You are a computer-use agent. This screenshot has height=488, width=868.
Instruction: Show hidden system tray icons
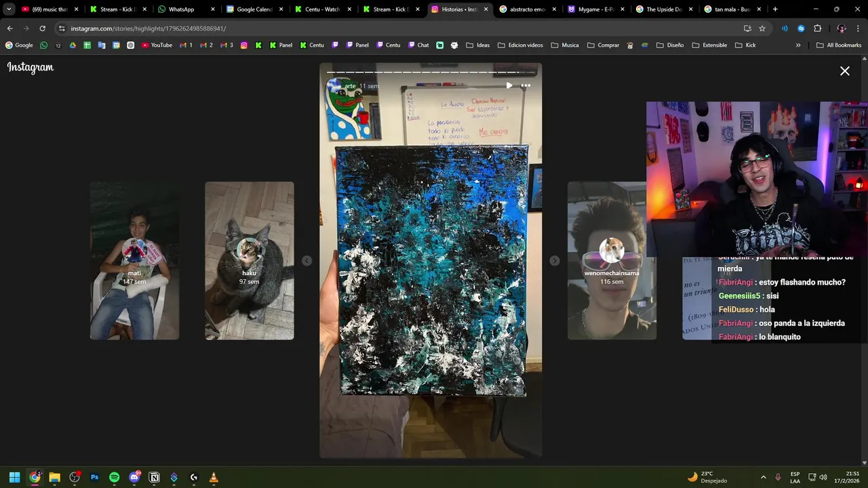coord(763,477)
